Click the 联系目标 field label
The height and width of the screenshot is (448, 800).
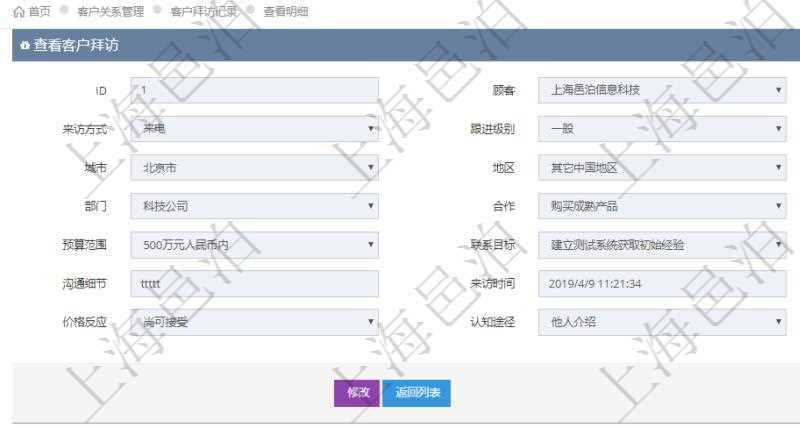click(x=492, y=245)
